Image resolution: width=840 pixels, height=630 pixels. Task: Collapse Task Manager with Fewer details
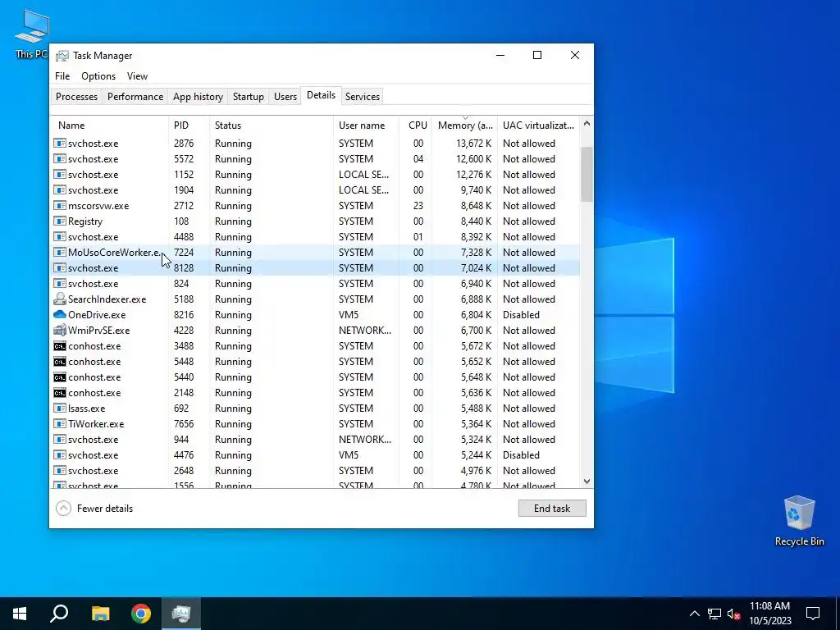tap(94, 509)
